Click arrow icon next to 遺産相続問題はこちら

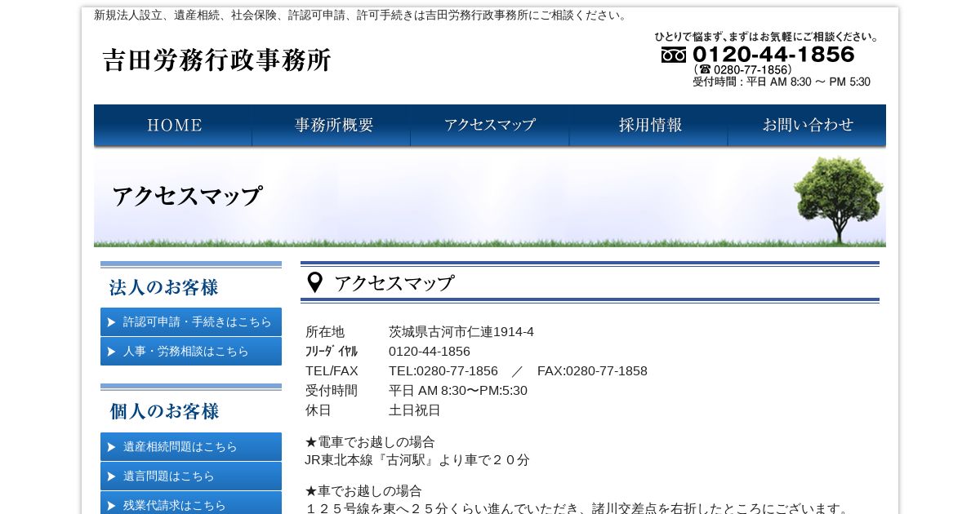pos(111,447)
